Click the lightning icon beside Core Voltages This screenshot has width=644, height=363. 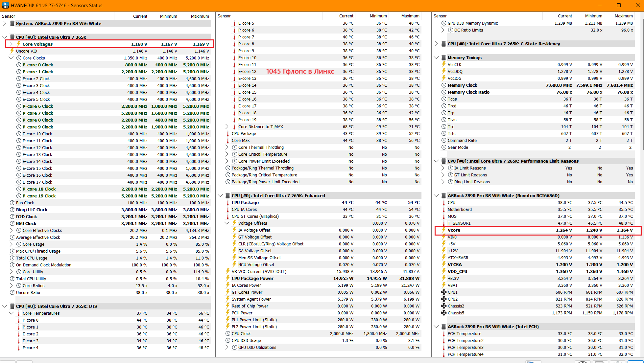[19, 44]
